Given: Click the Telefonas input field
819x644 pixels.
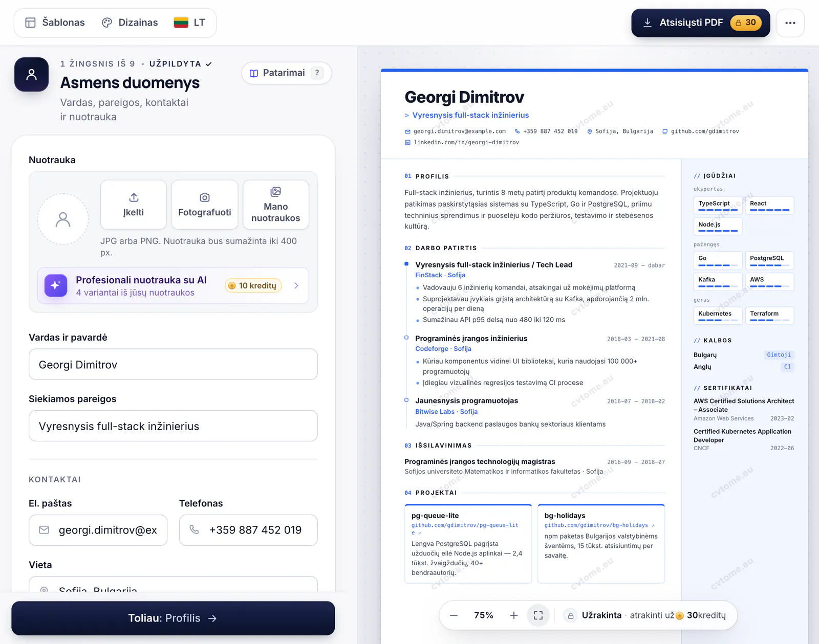Looking at the screenshot, I should [x=248, y=530].
